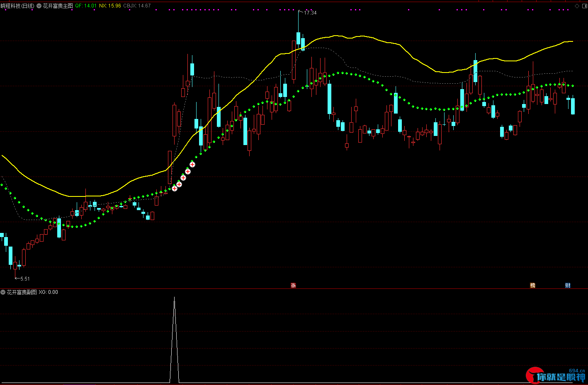Click the highest red plus signal marker
588x385 pixels.
coord(192,165)
